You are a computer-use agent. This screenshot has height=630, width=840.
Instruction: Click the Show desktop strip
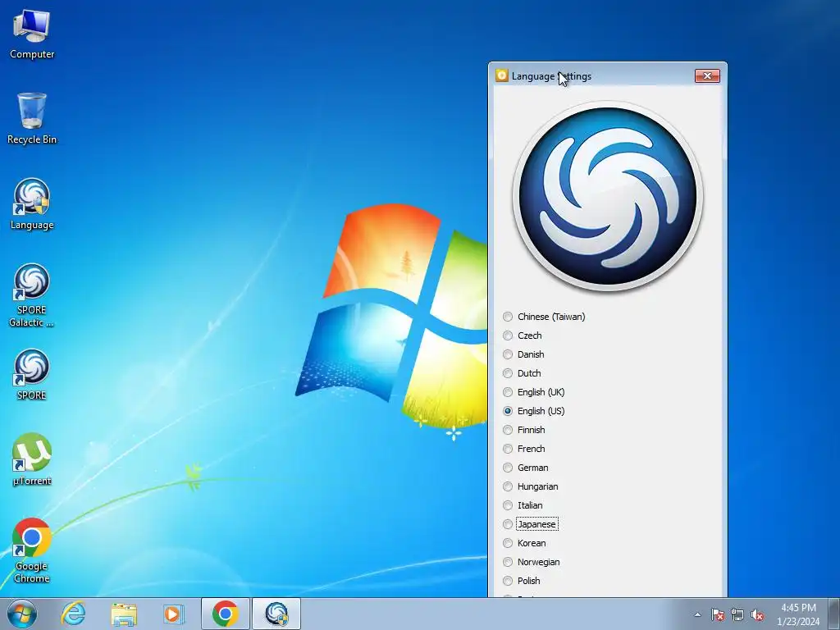pyautogui.click(x=834, y=614)
